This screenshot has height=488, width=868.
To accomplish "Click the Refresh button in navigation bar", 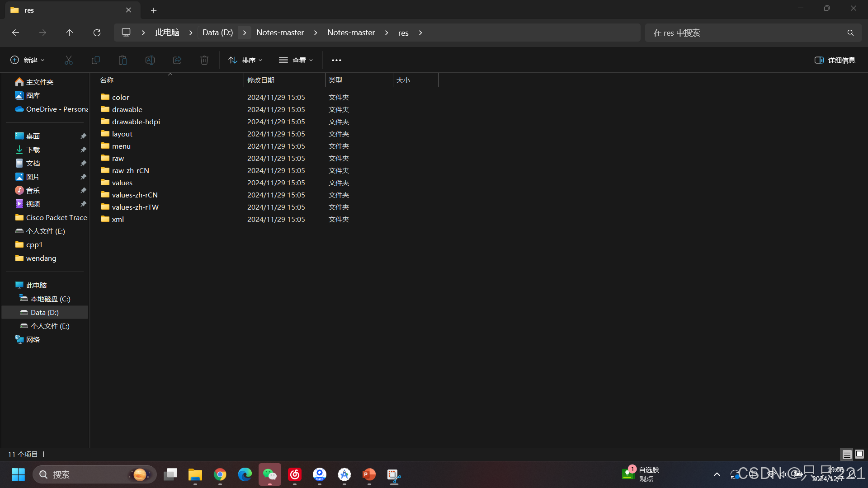I will point(97,33).
